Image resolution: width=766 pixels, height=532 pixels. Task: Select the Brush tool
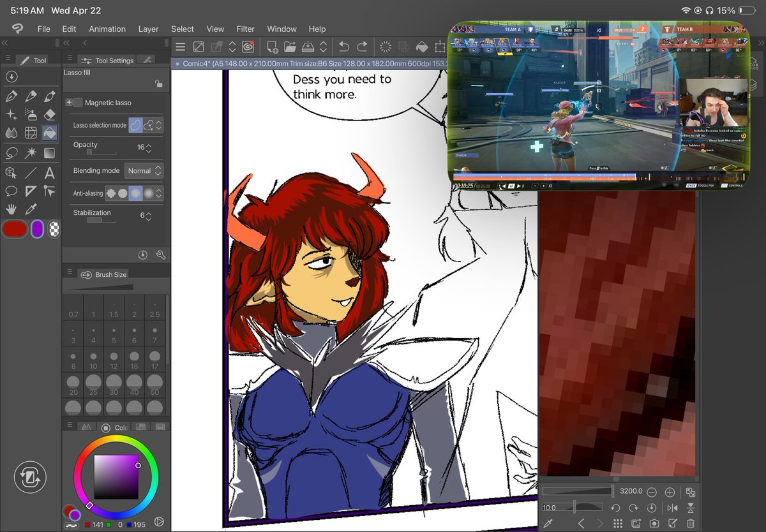(x=49, y=96)
